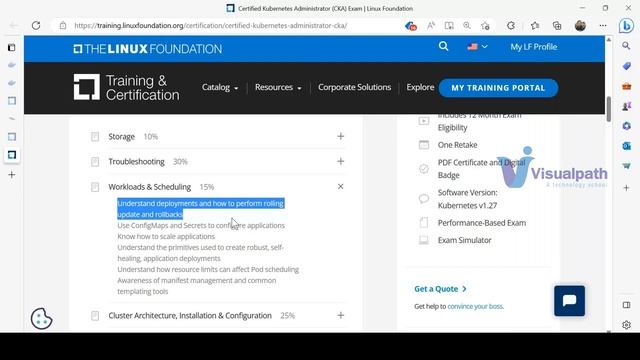
Task: Collapse the Workloads & Scheduling section
Action: tap(340, 187)
